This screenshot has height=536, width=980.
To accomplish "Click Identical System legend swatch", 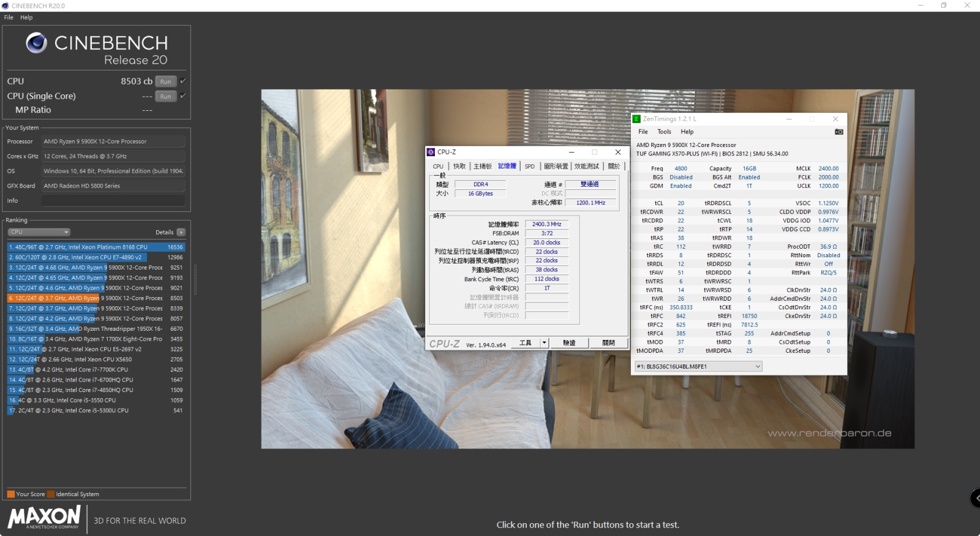I will point(51,494).
